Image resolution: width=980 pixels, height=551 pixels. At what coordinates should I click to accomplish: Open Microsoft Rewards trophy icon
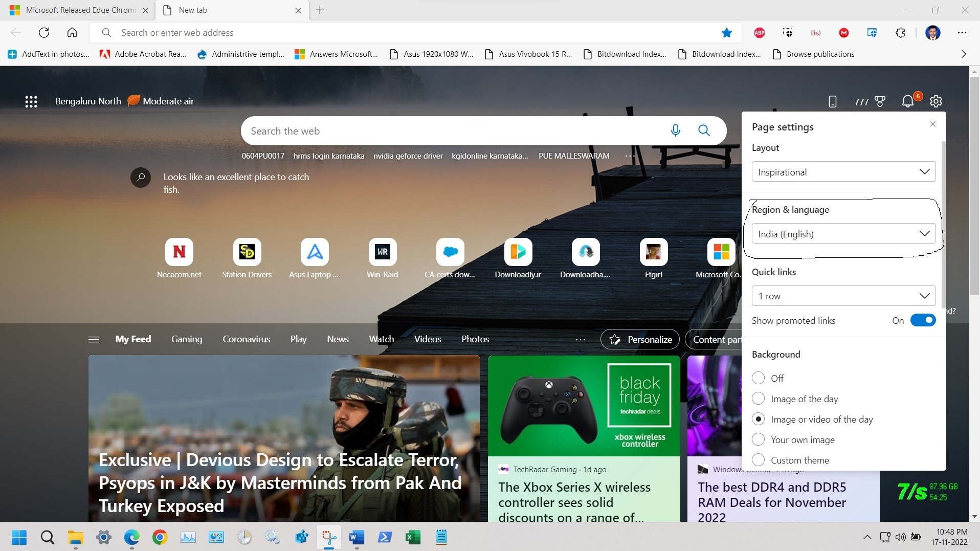880,101
